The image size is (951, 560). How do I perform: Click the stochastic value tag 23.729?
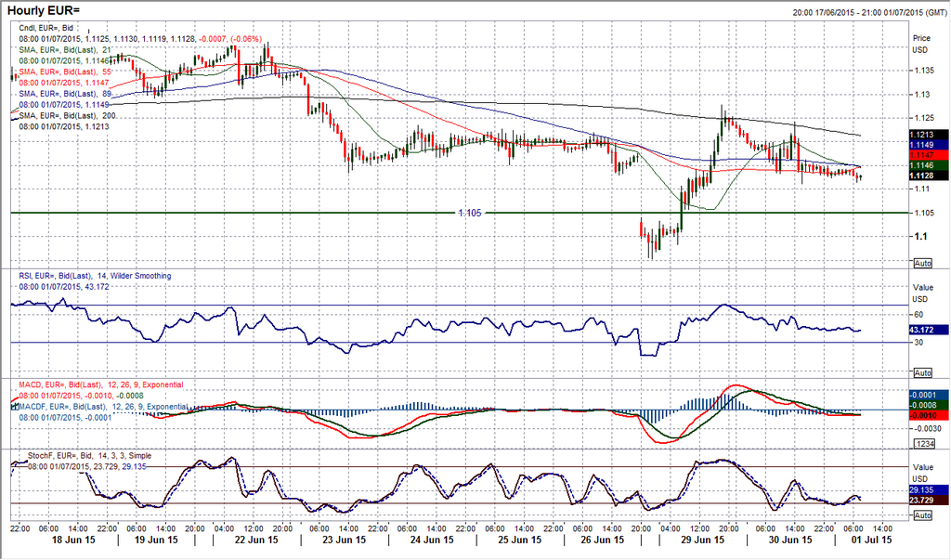coord(928,500)
